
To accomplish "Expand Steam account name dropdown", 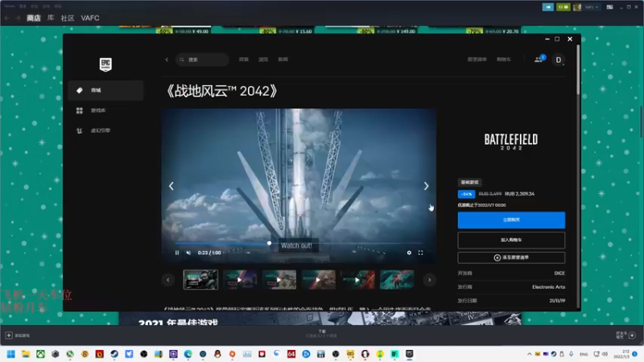I will [592, 7].
